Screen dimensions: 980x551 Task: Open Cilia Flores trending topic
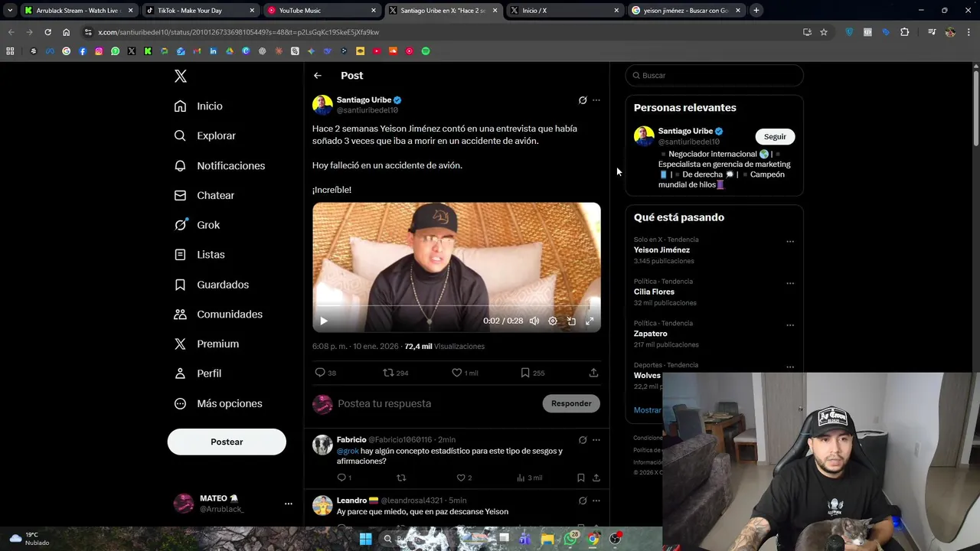point(654,292)
